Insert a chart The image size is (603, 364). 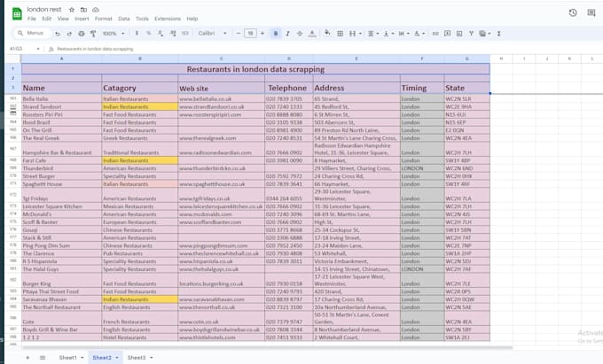[x=459, y=34]
